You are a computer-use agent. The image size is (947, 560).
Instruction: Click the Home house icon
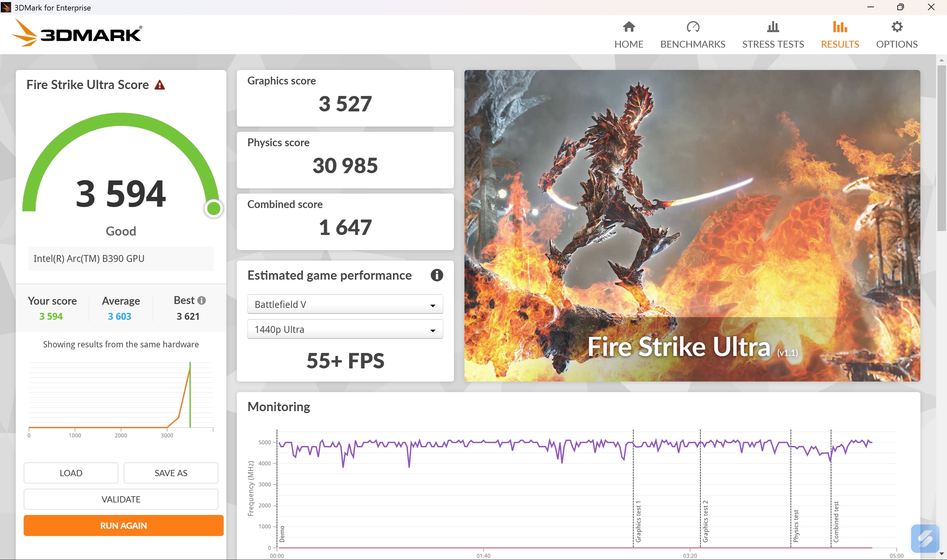[629, 27]
